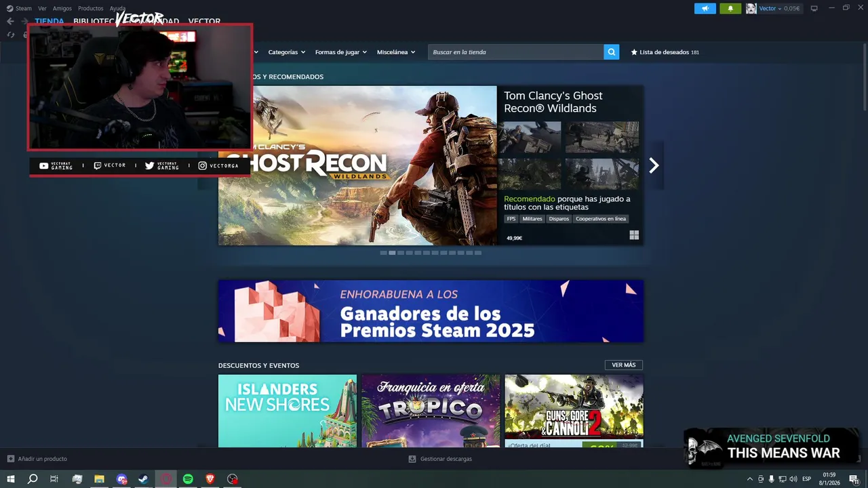Click the 49,99€ price
This screenshot has height=488, width=868.
coord(514,238)
